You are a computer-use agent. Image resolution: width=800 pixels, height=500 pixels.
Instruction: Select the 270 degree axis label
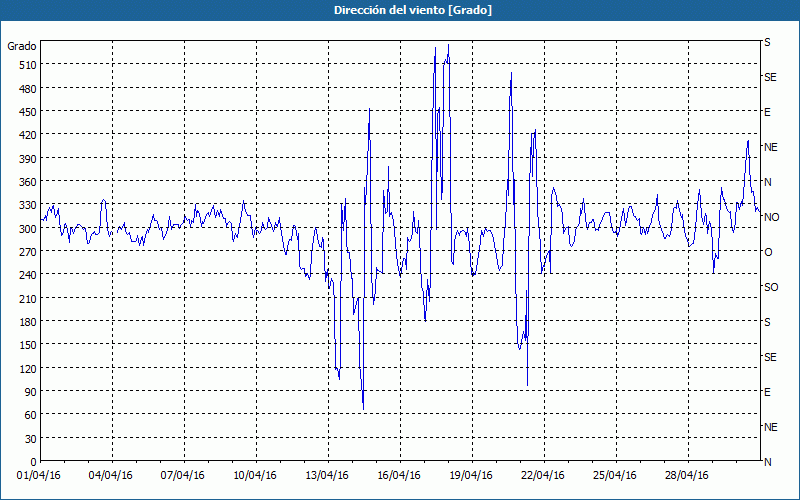(x=27, y=252)
